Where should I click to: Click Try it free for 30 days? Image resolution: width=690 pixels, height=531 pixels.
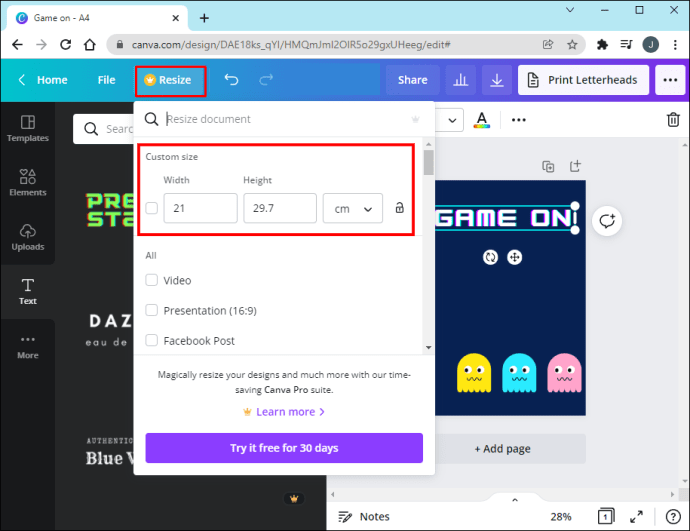pyautogui.click(x=284, y=448)
